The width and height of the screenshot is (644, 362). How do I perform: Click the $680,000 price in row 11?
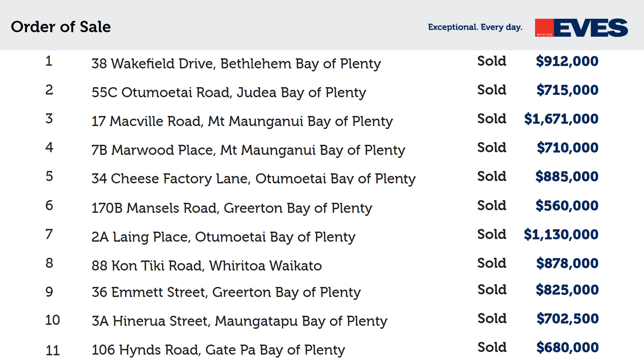coord(567,348)
